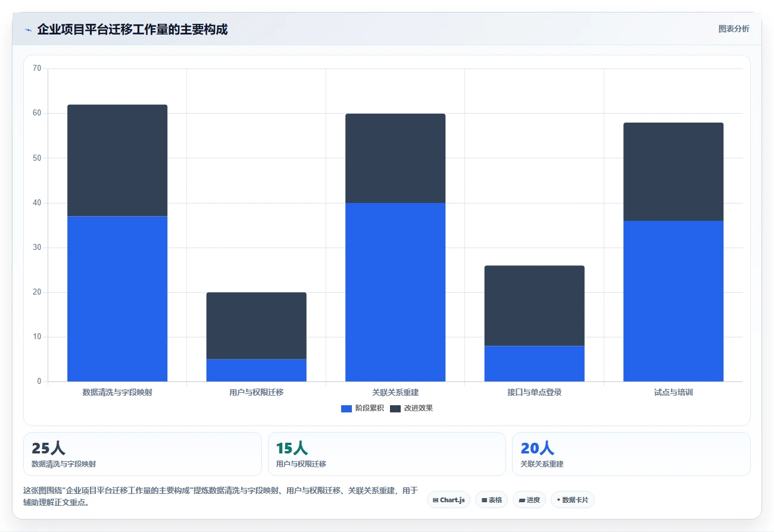This screenshot has width=774, height=532.
Task: Click the 40 tick on the y-axis
Action: (x=37, y=203)
